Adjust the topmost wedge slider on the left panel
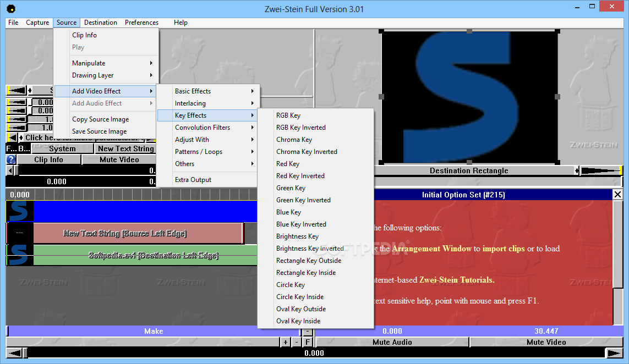This screenshot has width=629, height=364. [17, 90]
